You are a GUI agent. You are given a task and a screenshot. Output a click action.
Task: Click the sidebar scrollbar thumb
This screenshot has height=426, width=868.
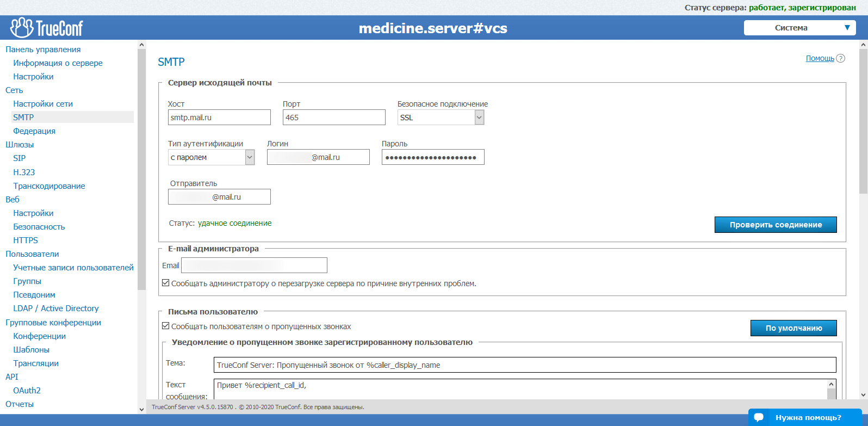pos(142,169)
